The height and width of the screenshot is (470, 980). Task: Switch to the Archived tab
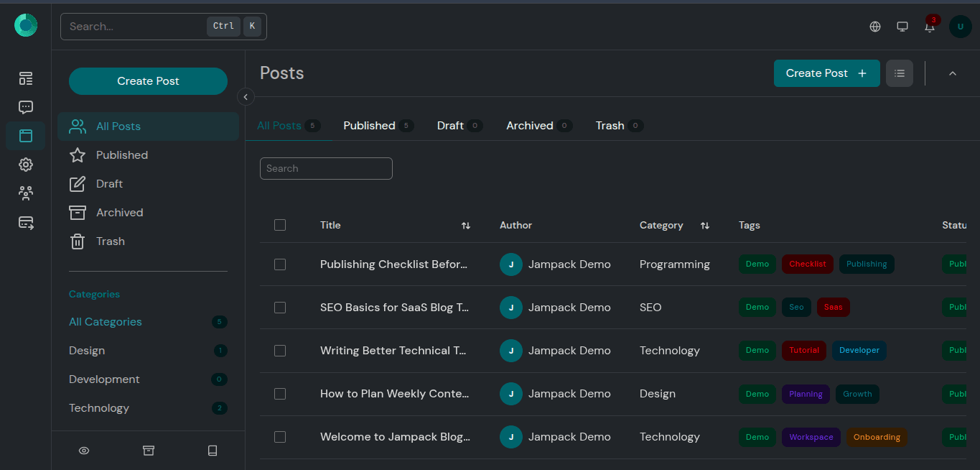click(x=539, y=126)
